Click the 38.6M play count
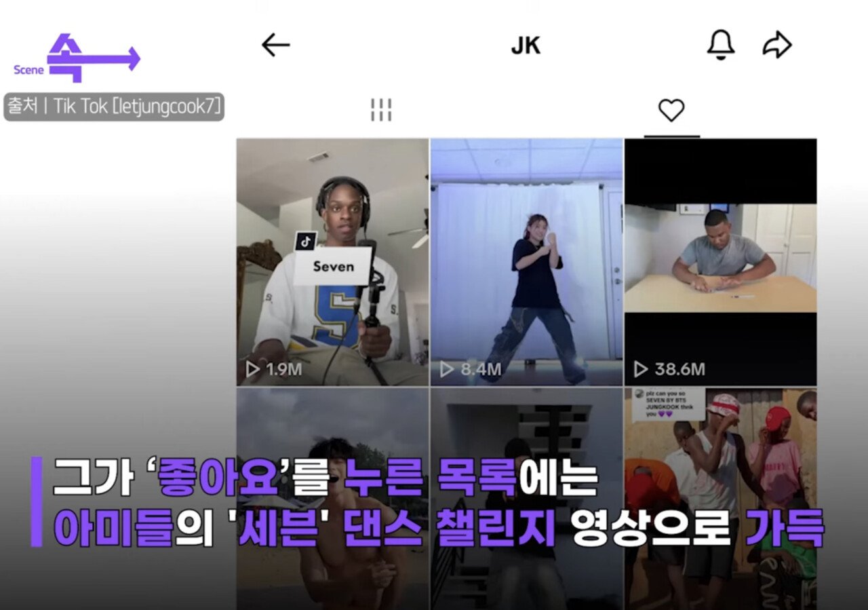Viewport: 868px width, 610px height. coord(669,369)
